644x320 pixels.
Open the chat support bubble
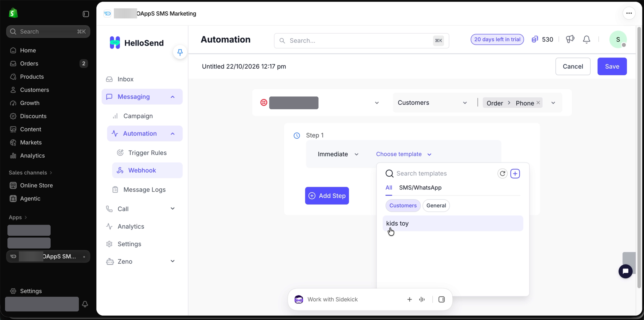point(625,271)
